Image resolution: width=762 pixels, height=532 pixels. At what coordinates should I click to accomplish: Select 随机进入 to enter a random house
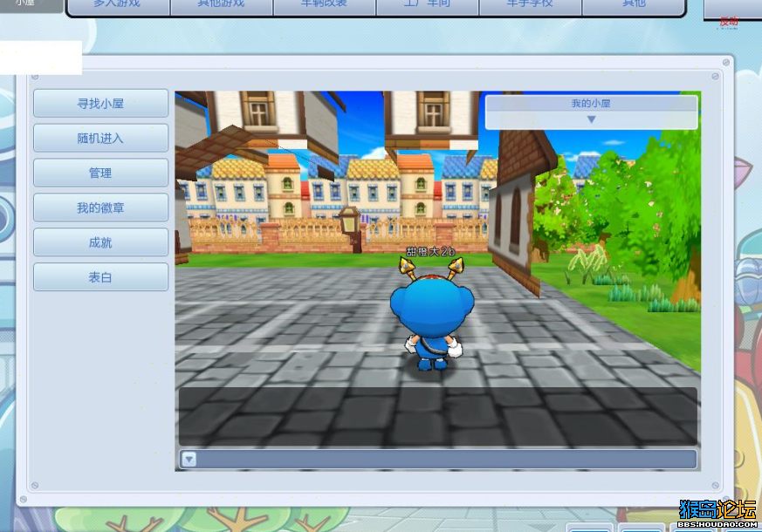point(100,139)
